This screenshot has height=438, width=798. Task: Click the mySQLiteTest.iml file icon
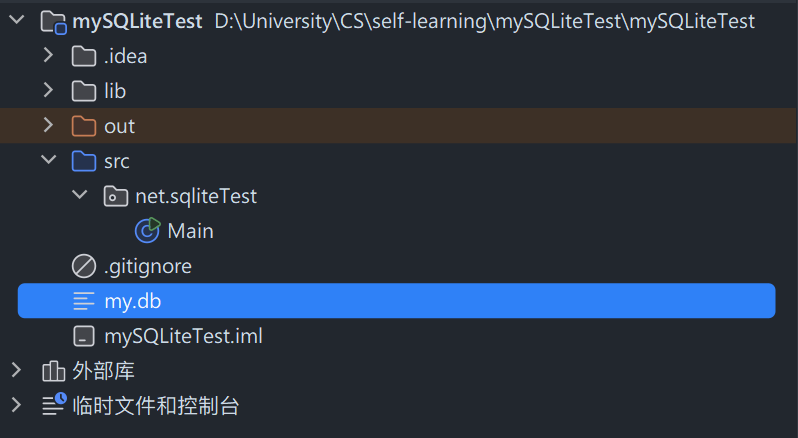click(x=85, y=336)
